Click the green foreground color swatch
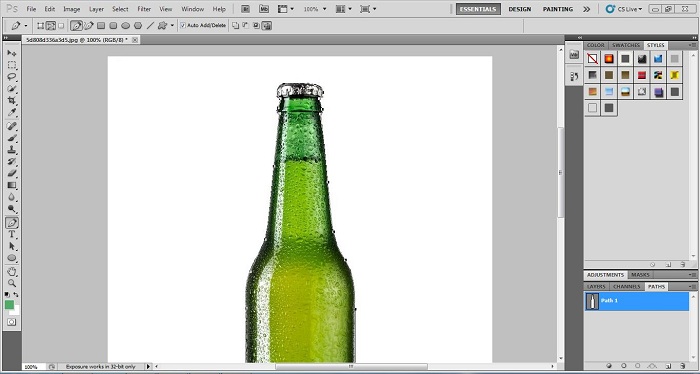The width and height of the screenshot is (700, 374). [x=9, y=305]
